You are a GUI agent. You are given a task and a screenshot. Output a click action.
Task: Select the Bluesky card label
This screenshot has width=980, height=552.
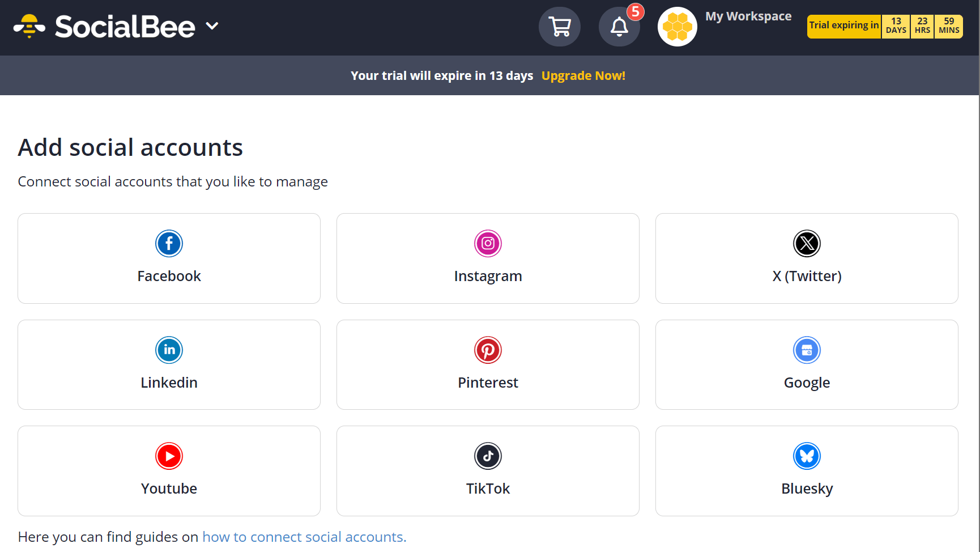(x=807, y=489)
